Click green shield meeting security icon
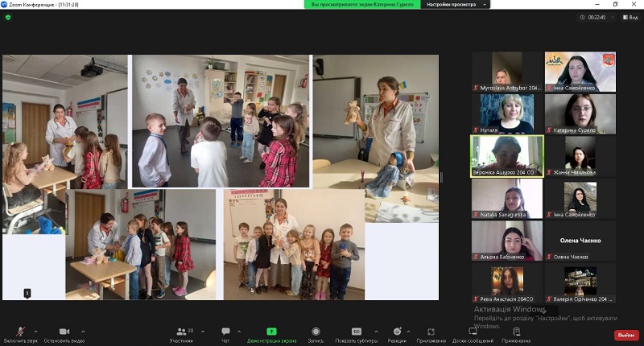Screen dimensions: 644x346 coord(8,17)
